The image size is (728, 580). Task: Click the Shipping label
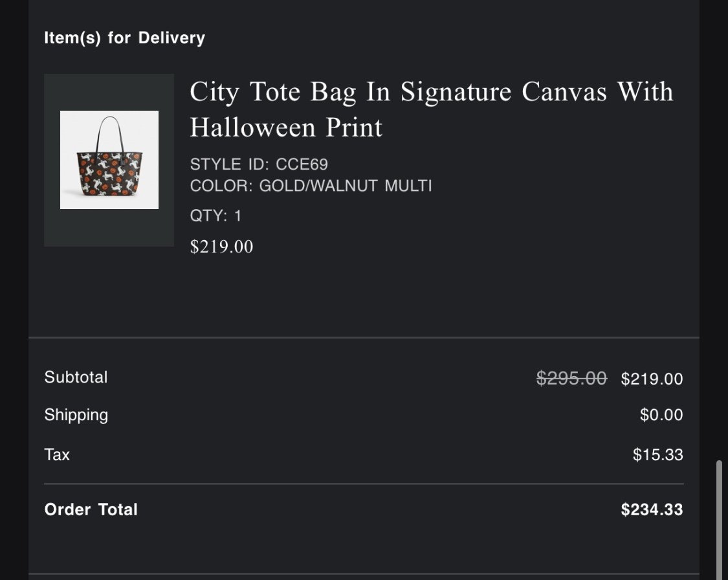[x=76, y=415]
